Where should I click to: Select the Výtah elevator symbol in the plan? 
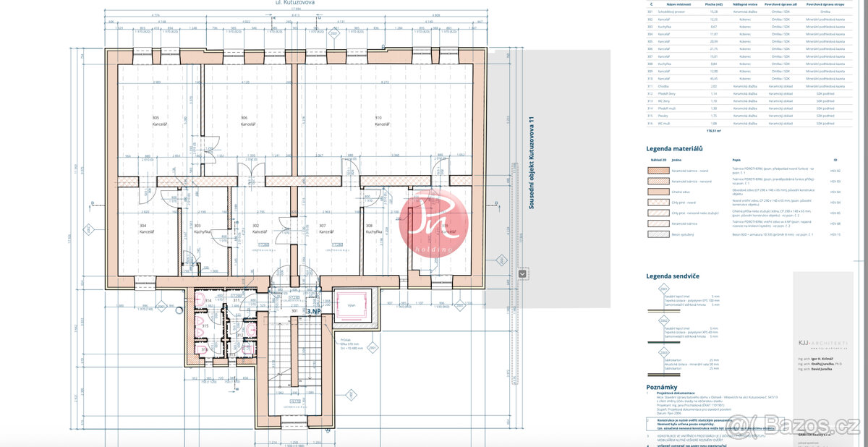352,304
